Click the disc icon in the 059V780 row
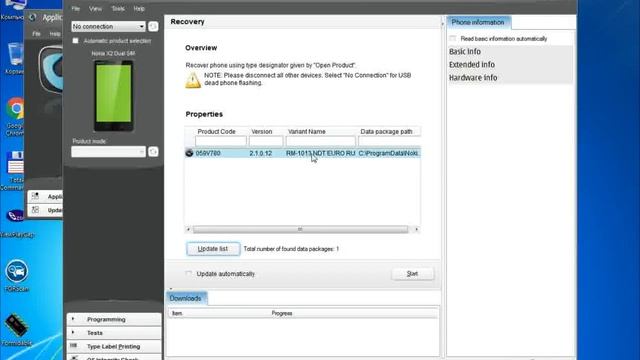The height and width of the screenshot is (360, 640). click(189, 153)
